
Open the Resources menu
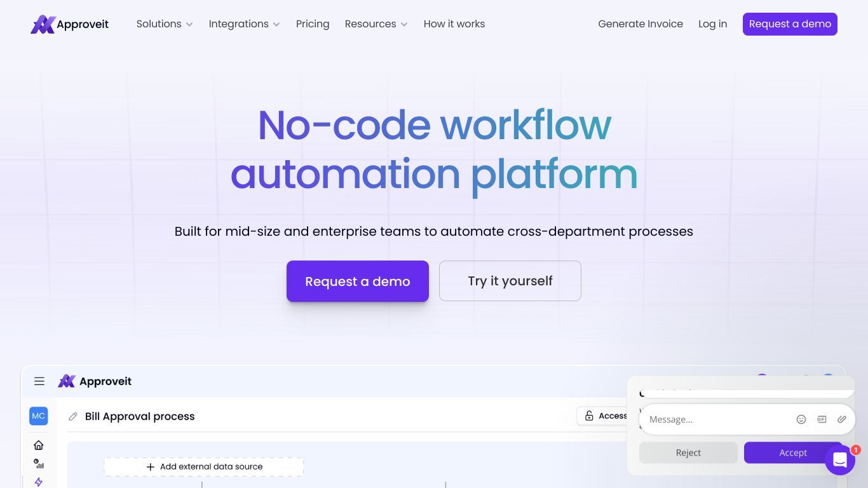tap(370, 24)
